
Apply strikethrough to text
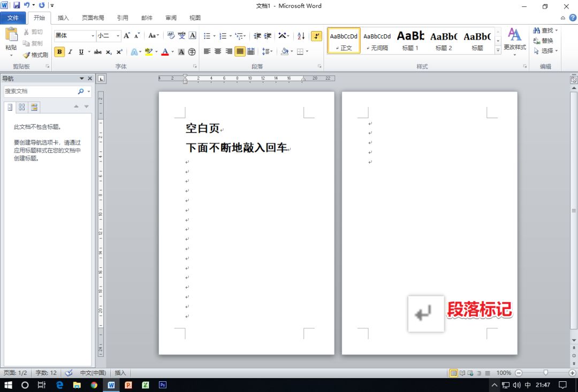[x=97, y=52]
